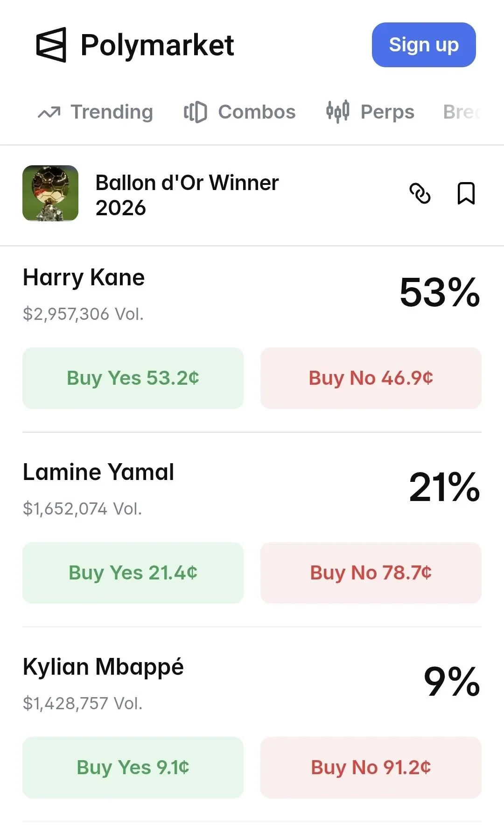Image resolution: width=504 pixels, height=826 pixels.
Task: Open the Ballon d'Or Winner 2026 title
Action: 187,195
